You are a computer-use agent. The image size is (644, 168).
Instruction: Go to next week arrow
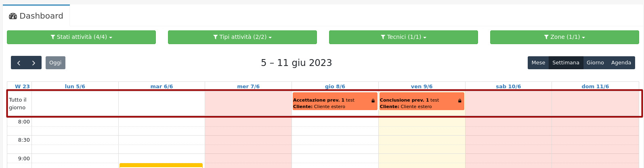[34, 63]
